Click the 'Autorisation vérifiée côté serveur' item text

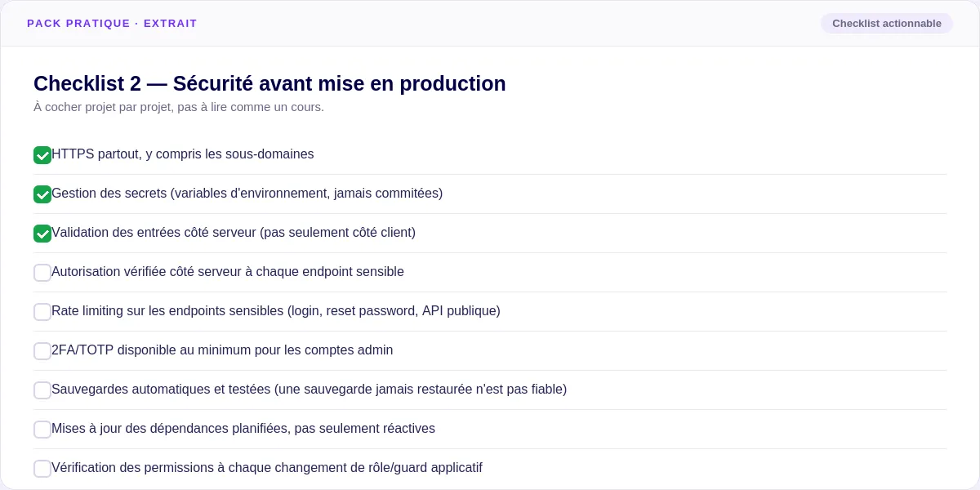coord(228,272)
